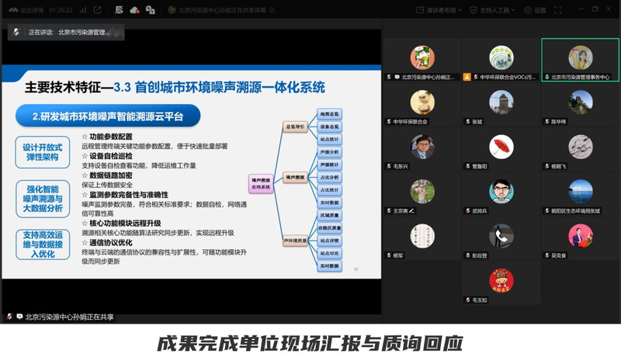Click the muted mic icon next to 毛东兴
This screenshot has width=621, height=364.
point(389,166)
